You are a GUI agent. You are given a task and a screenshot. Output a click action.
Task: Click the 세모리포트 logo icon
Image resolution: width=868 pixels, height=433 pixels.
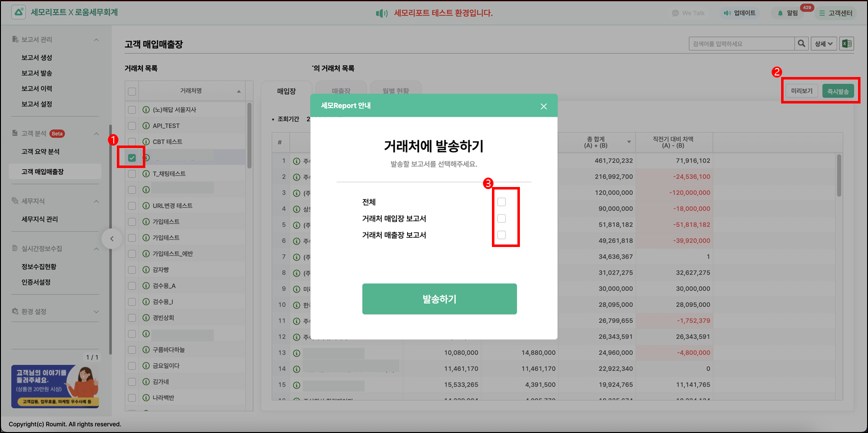click(x=18, y=12)
